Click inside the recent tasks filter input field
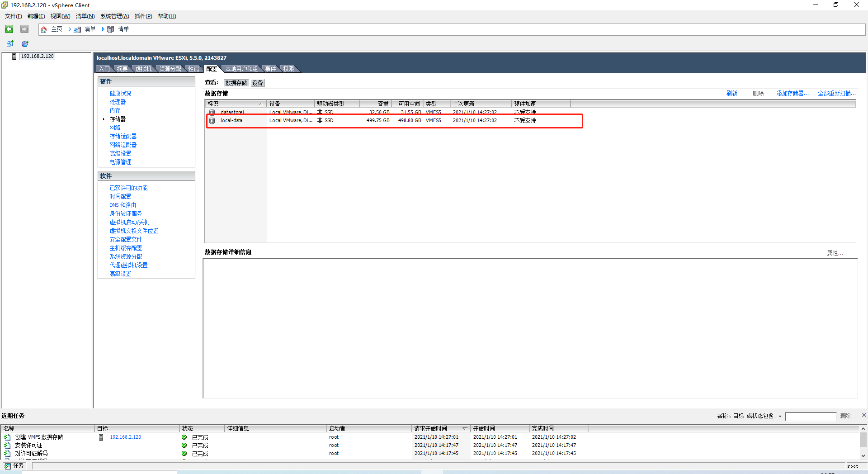The width and height of the screenshot is (868, 474). tap(811, 416)
